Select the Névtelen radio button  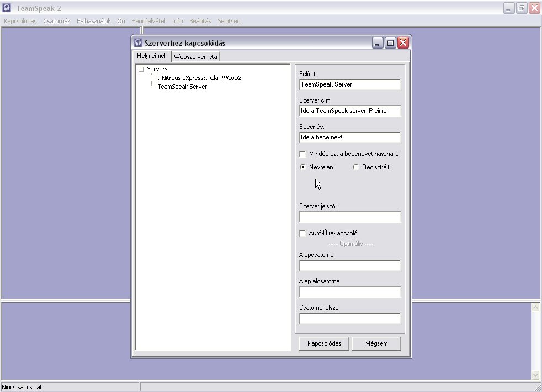tap(302, 167)
